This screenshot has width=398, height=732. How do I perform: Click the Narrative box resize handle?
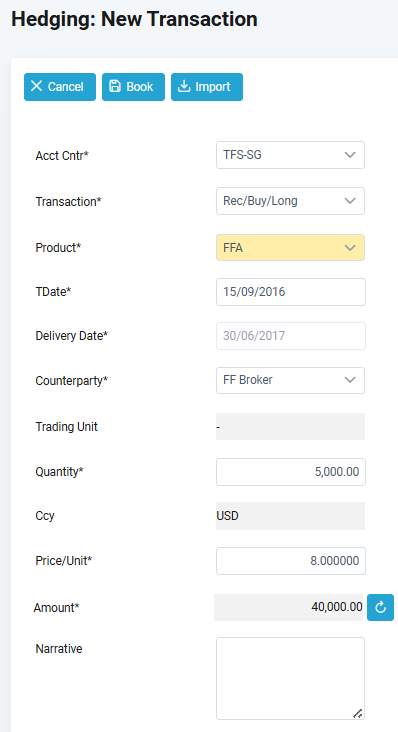tap(357, 713)
